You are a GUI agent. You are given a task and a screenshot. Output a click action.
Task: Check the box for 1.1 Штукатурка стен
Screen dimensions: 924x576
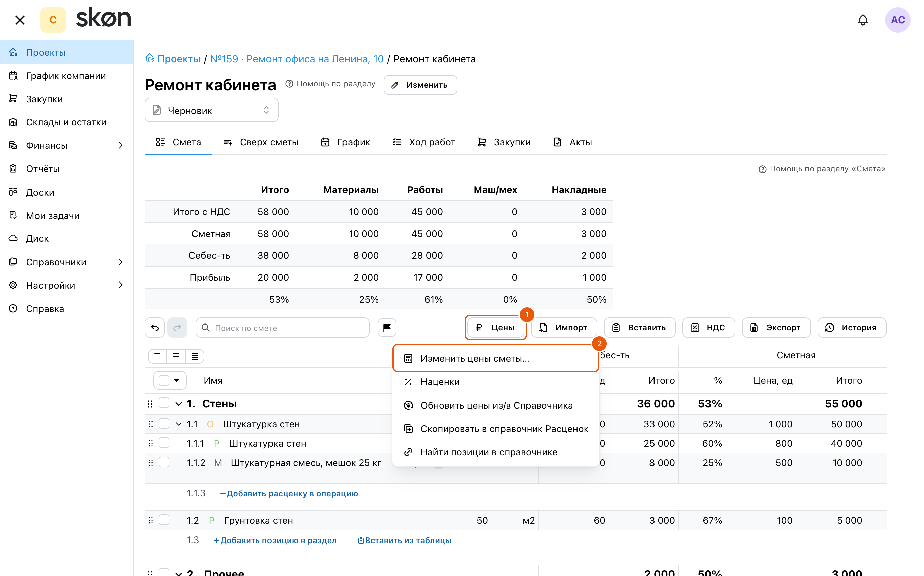point(164,424)
